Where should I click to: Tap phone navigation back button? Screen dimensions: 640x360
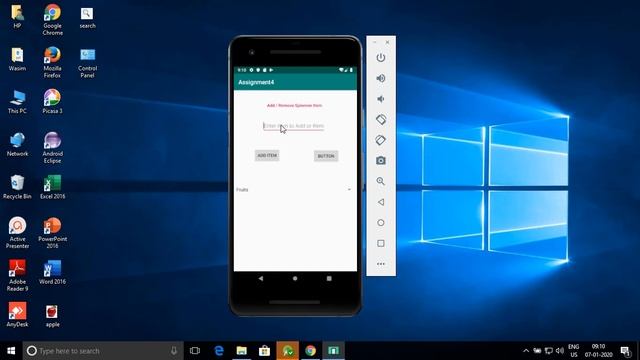click(261, 278)
